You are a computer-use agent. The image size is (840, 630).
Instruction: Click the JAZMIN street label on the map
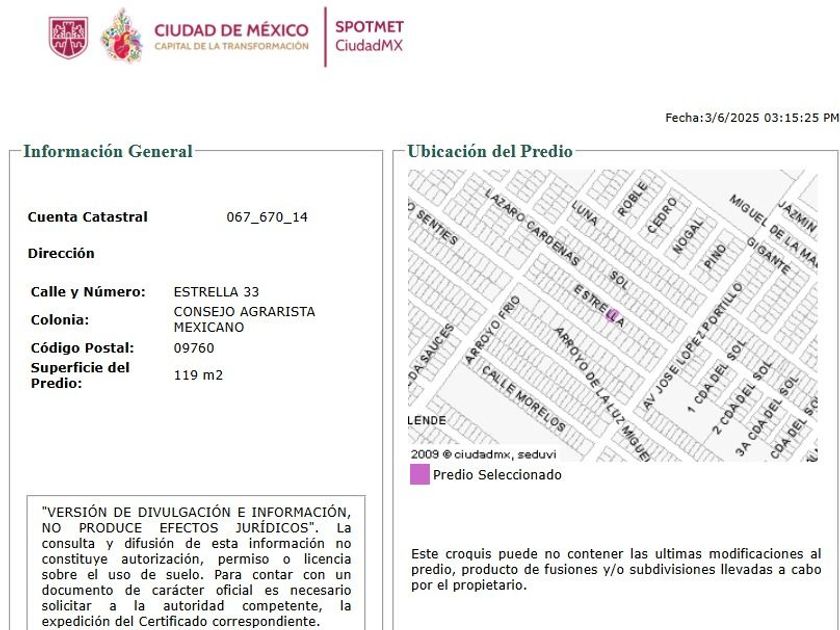tap(798, 218)
